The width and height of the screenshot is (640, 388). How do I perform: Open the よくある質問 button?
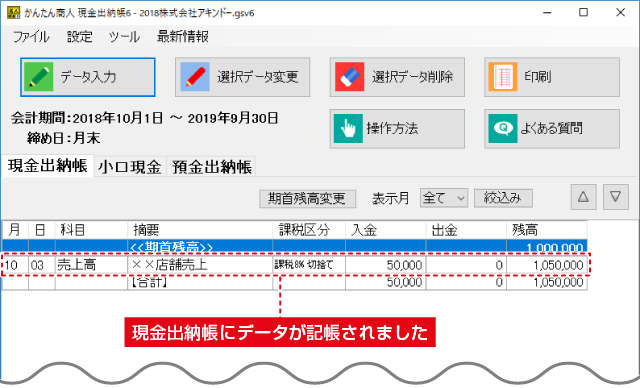coord(552,129)
